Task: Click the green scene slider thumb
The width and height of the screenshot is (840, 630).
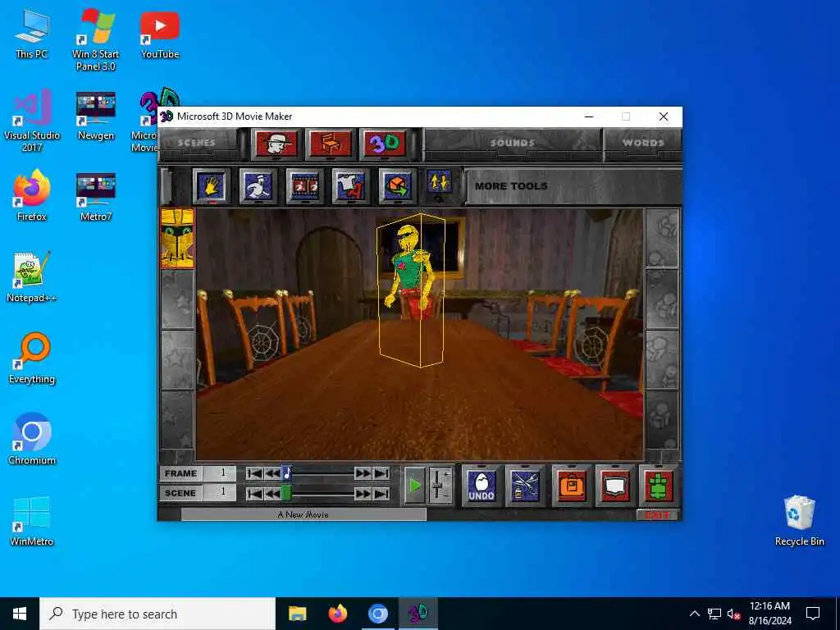Action: pyautogui.click(x=286, y=493)
